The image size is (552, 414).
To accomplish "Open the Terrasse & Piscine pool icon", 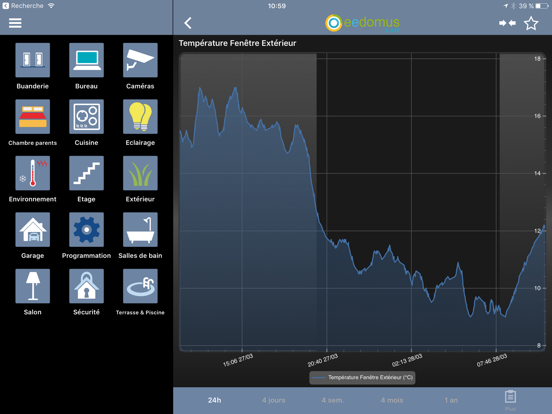I will [140, 286].
